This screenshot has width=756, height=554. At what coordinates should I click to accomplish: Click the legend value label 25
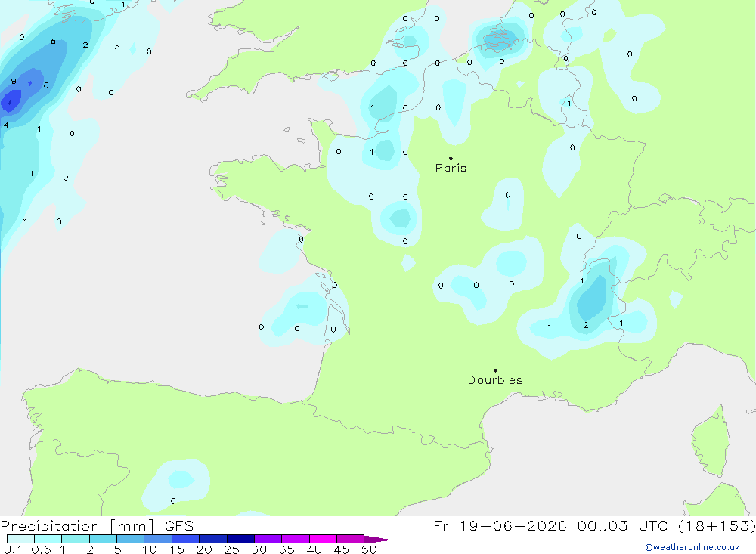coord(231,549)
